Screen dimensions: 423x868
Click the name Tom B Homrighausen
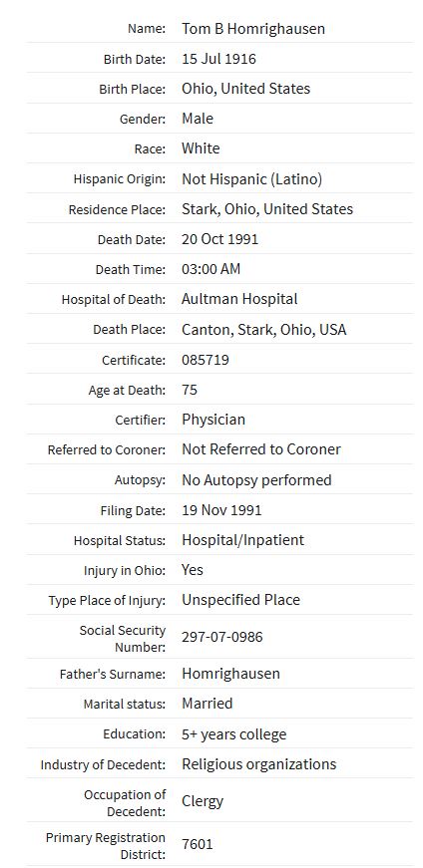point(253,29)
